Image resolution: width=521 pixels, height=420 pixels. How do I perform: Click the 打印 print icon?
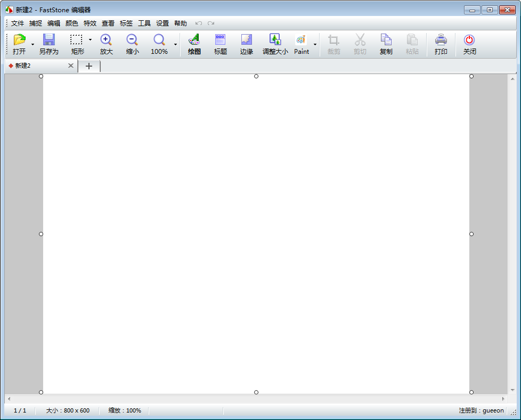(x=441, y=40)
